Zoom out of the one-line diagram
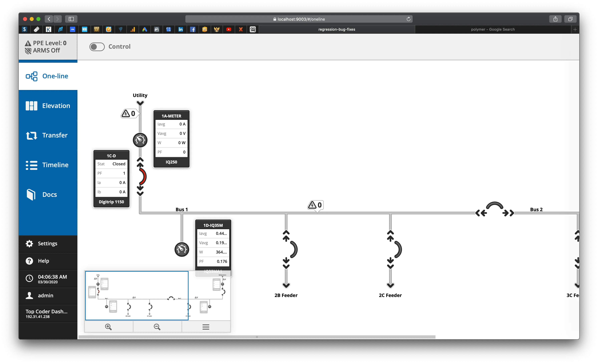 coord(157,327)
